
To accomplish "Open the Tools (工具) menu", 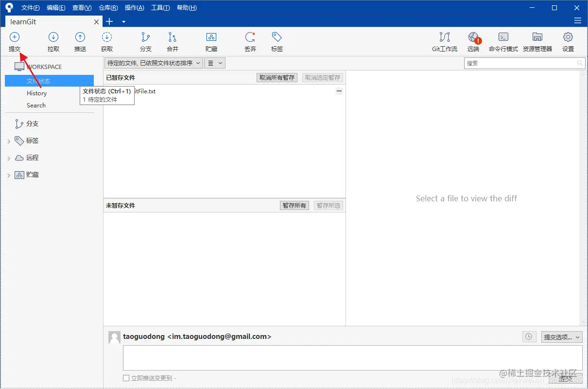I will tap(160, 8).
